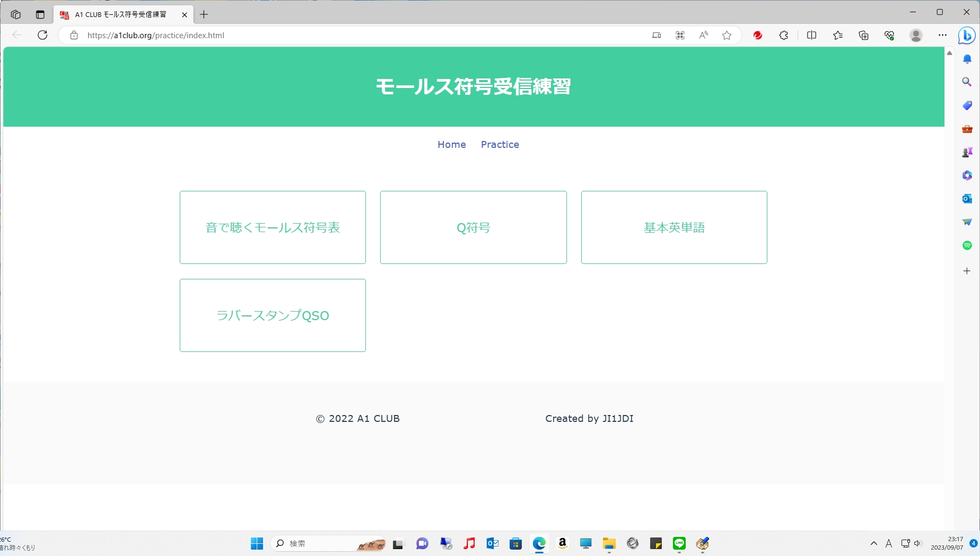Click the send-to-devices icon in the address bar

click(657, 35)
